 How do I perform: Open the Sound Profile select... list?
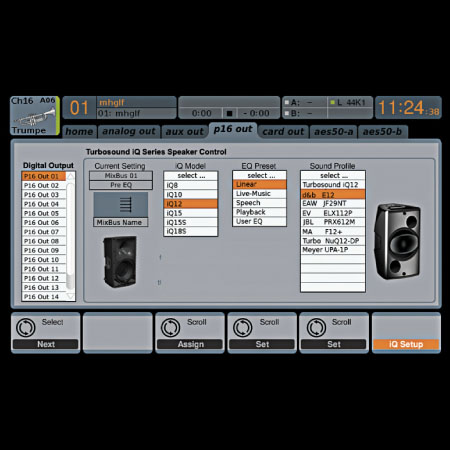click(333, 175)
